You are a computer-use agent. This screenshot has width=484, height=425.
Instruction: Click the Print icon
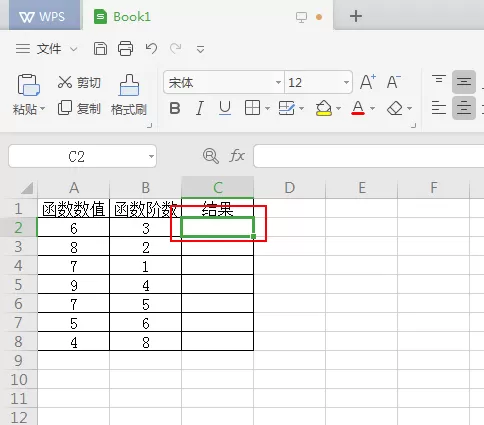(125, 49)
